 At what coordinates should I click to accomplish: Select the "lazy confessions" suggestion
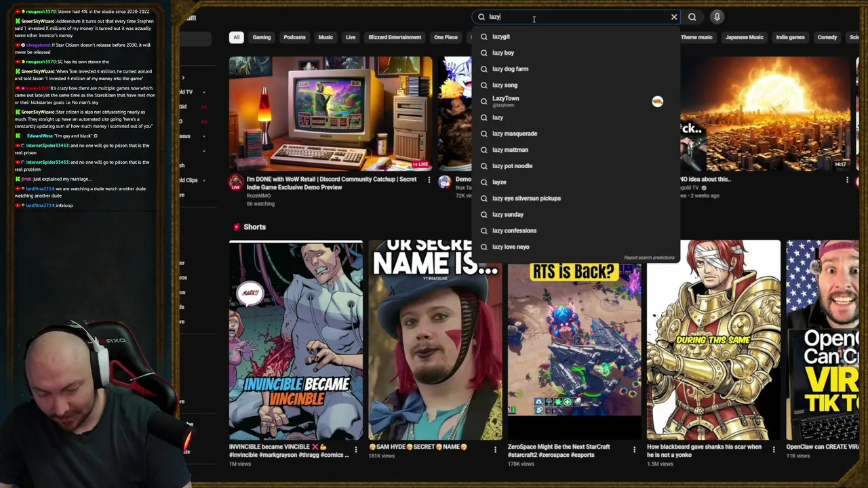click(576, 231)
